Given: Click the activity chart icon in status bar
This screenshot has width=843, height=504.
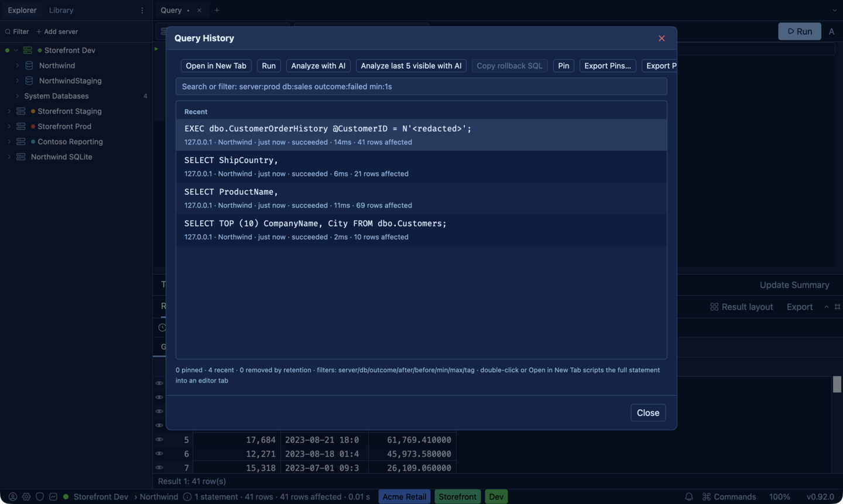Looking at the screenshot, I should click(53, 496).
